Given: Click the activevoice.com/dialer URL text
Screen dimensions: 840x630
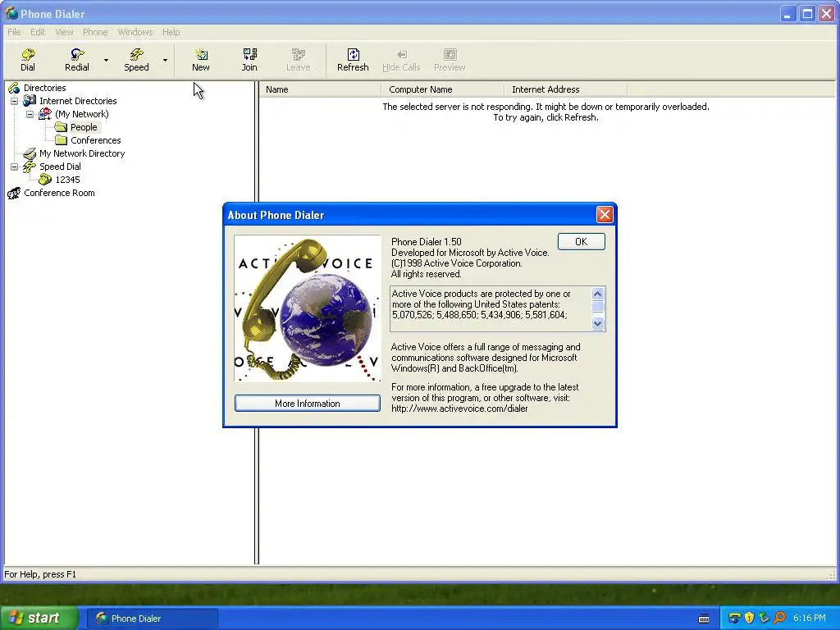Looking at the screenshot, I should [x=459, y=409].
